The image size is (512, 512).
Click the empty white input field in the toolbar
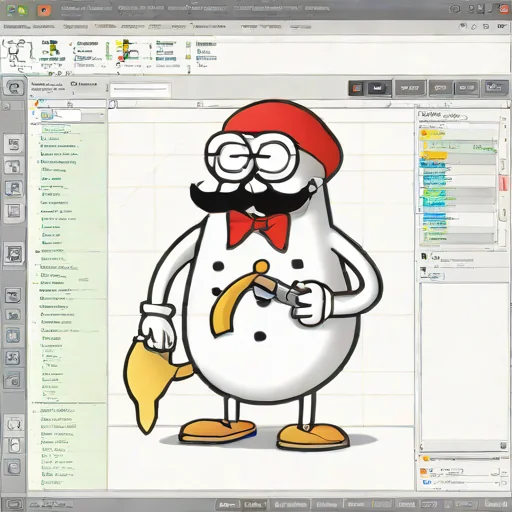click(140, 89)
